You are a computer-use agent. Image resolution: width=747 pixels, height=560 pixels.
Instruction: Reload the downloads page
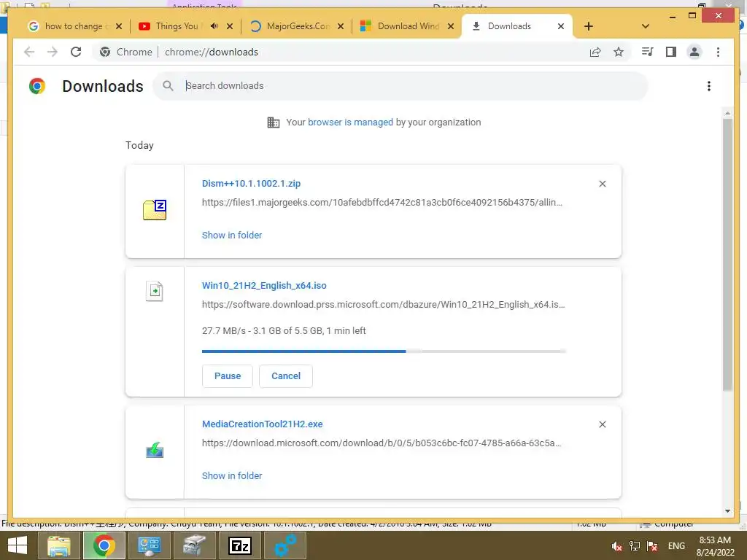(76, 52)
